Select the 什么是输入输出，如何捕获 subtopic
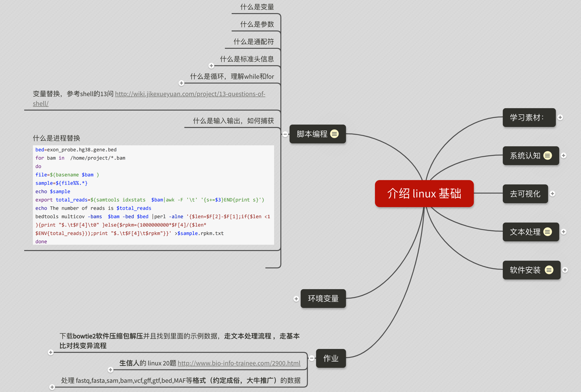Image resolution: width=581 pixels, height=392 pixels. 233,121
